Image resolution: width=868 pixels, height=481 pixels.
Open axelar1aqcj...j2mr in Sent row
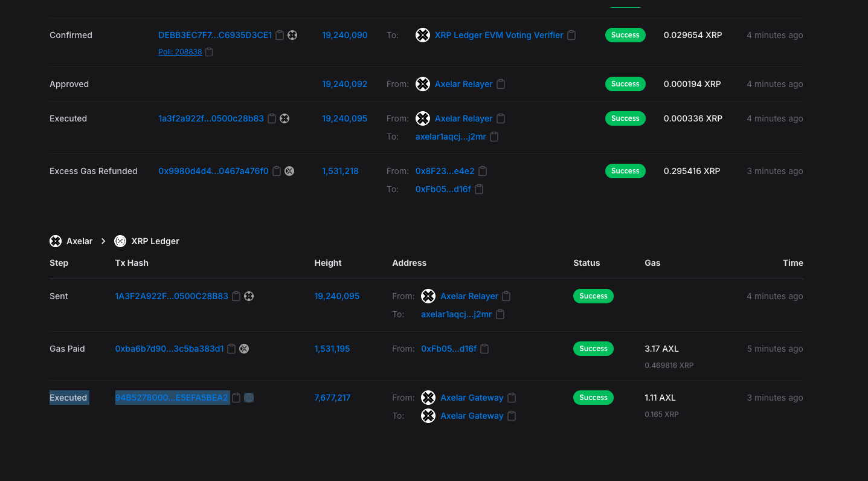457,314
